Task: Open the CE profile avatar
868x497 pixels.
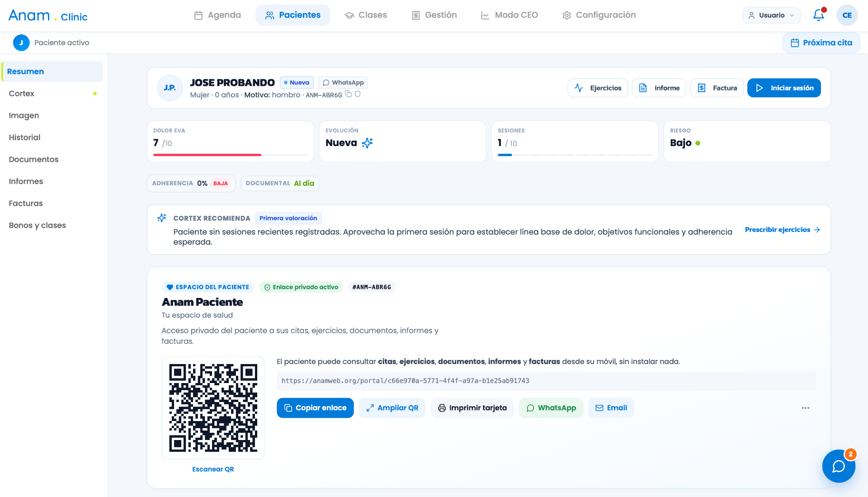Action: (x=847, y=15)
